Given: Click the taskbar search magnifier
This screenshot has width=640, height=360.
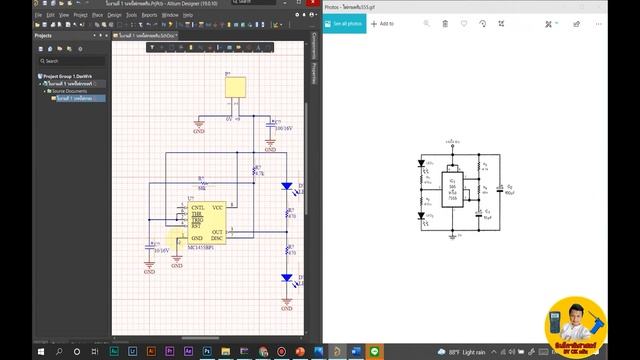Looking at the screenshot, I should (x=59, y=351).
